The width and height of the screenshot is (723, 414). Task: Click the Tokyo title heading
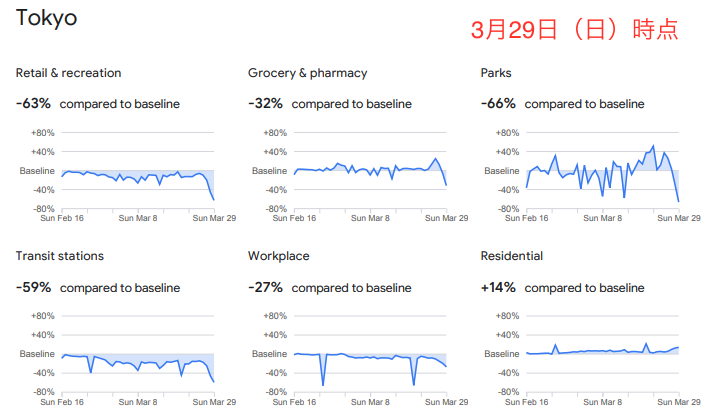coord(46,19)
